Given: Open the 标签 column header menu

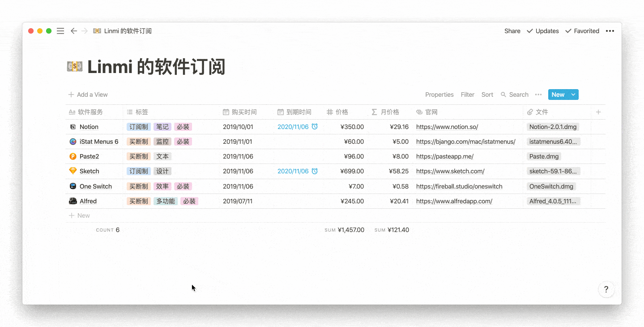Looking at the screenshot, I should coord(171,112).
